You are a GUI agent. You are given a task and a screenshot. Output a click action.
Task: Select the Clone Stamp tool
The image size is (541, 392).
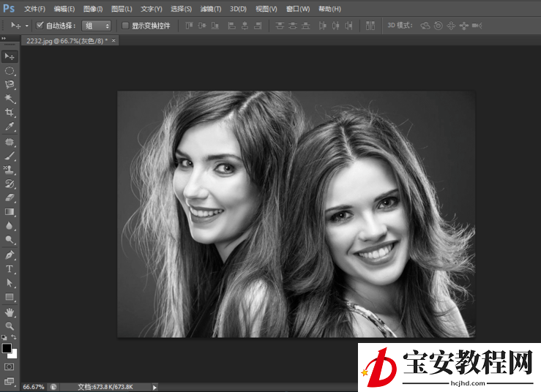point(10,170)
